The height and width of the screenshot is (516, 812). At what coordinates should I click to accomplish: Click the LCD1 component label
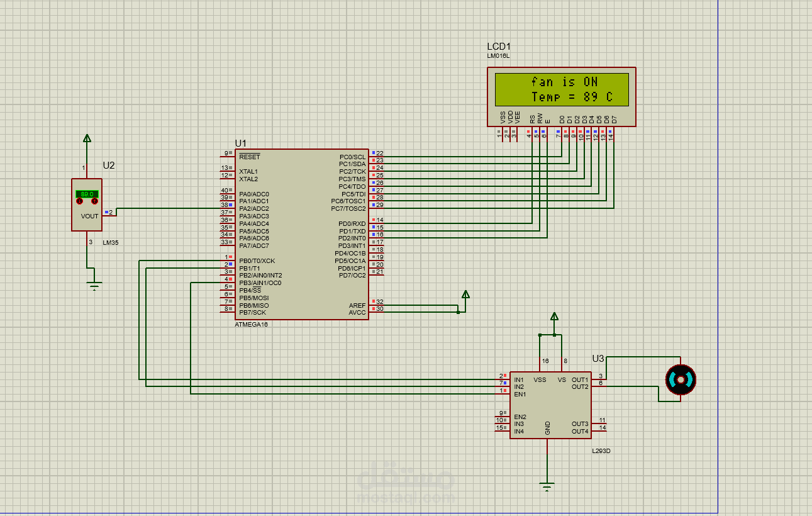(x=499, y=47)
